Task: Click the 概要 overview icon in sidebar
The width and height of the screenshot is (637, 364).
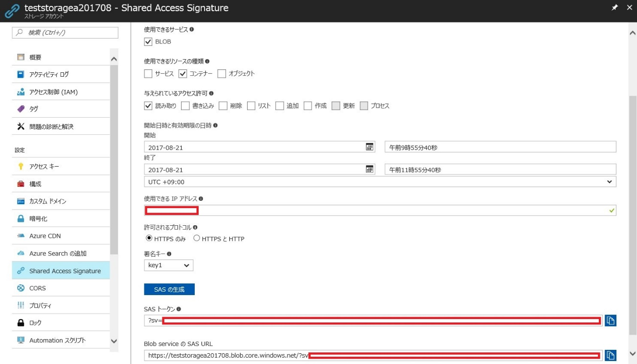Action: [x=21, y=57]
